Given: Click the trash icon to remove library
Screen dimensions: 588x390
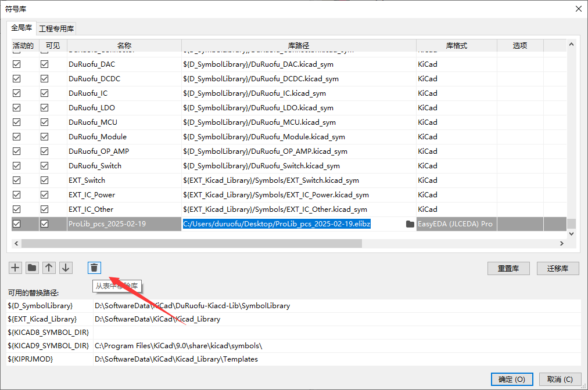Looking at the screenshot, I should click(94, 268).
